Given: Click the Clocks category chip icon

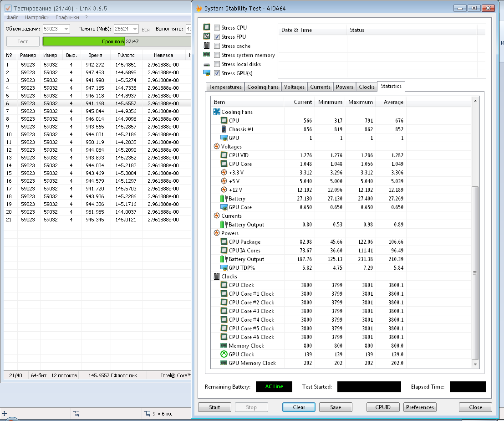Looking at the screenshot, I should point(217,276).
